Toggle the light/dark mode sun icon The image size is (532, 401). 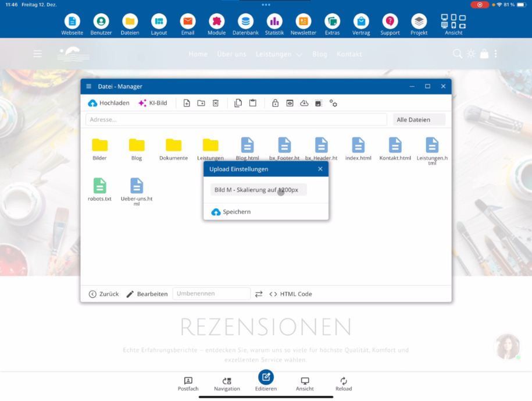(471, 54)
